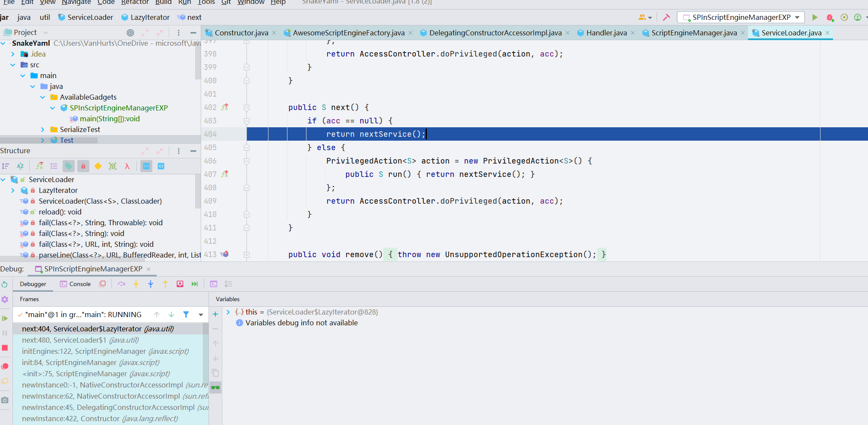Click the Run to Cursor icon
Image resolution: width=868 pixels, height=425 pixels.
(x=195, y=284)
